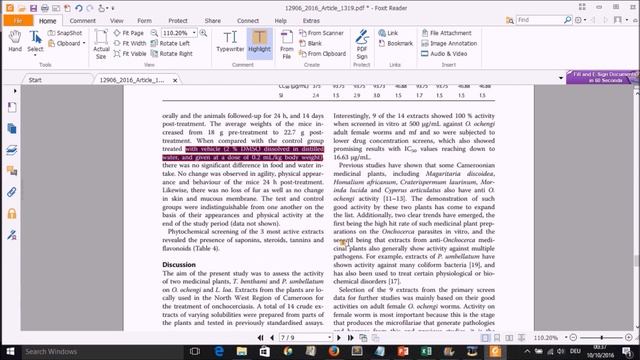Image resolution: width=640 pixels, height=360 pixels.
Task: Create PDF From Scanner
Action: (321, 33)
